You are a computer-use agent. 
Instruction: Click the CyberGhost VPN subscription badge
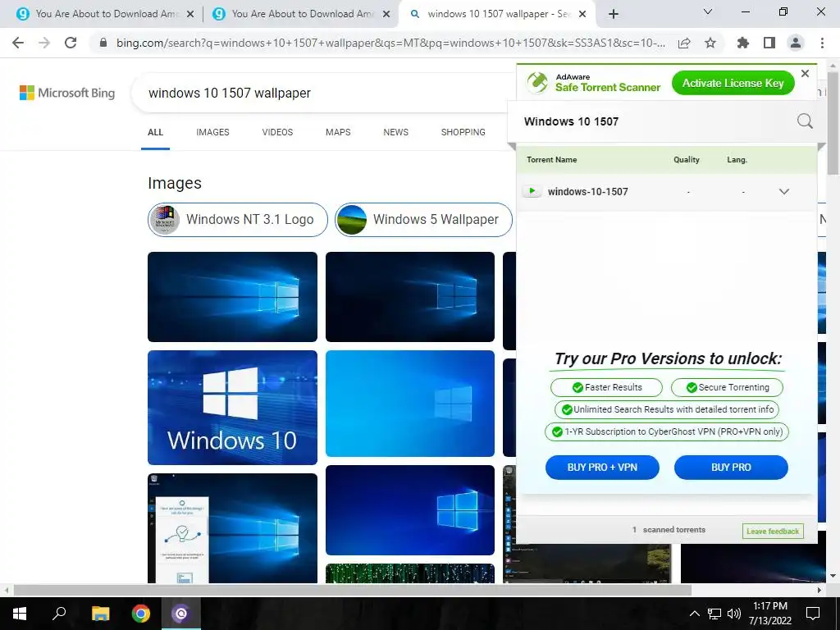pos(667,431)
